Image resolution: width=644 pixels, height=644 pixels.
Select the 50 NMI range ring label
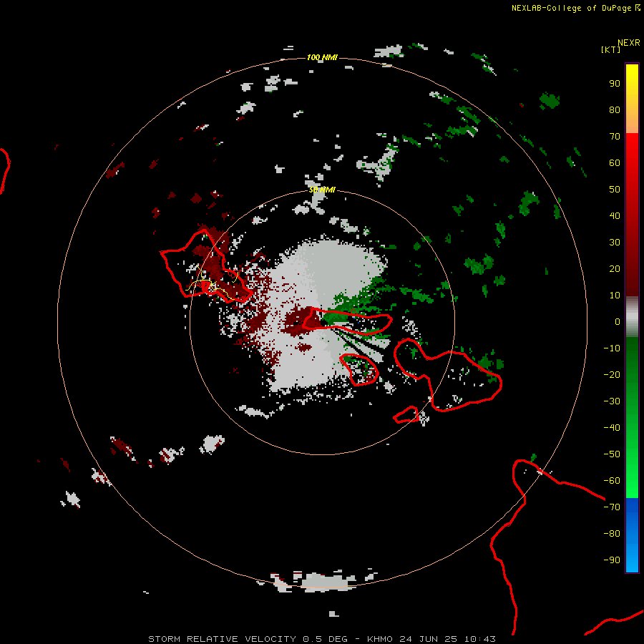pos(322,190)
